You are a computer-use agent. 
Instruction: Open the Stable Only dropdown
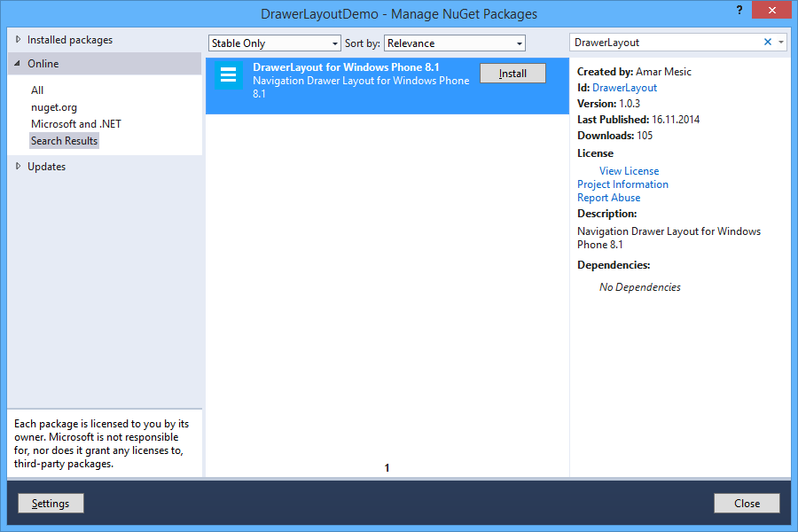(x=274, y=43)
